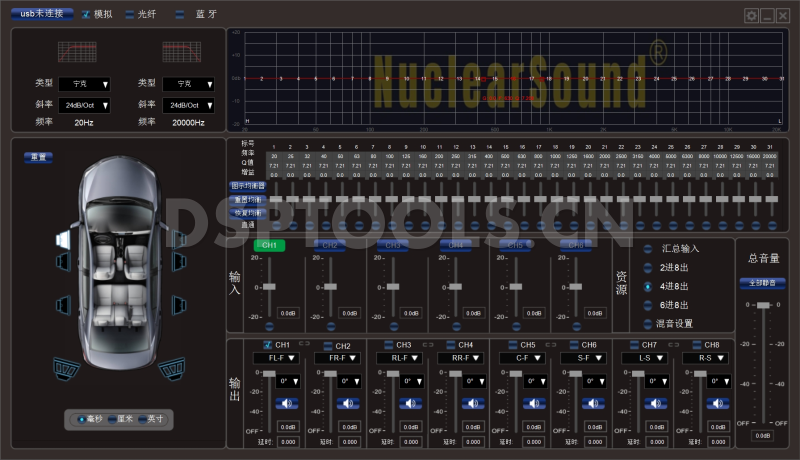800x460 pixels.
Task: Mute output CH1 with its speaker icon
Action: [287, 403]
